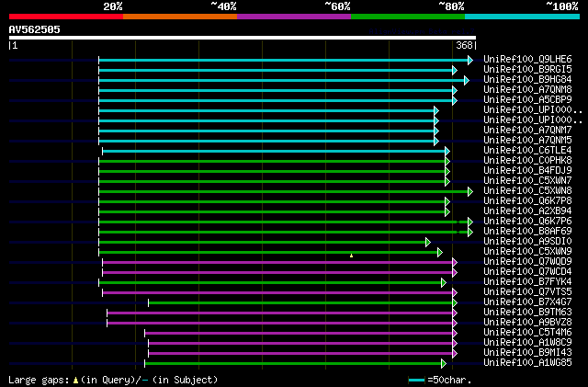This screenshot has height=387, width=588.
Task: Click the arrowhead ending the A9SDI0 alignment
Action: [428, 243]
